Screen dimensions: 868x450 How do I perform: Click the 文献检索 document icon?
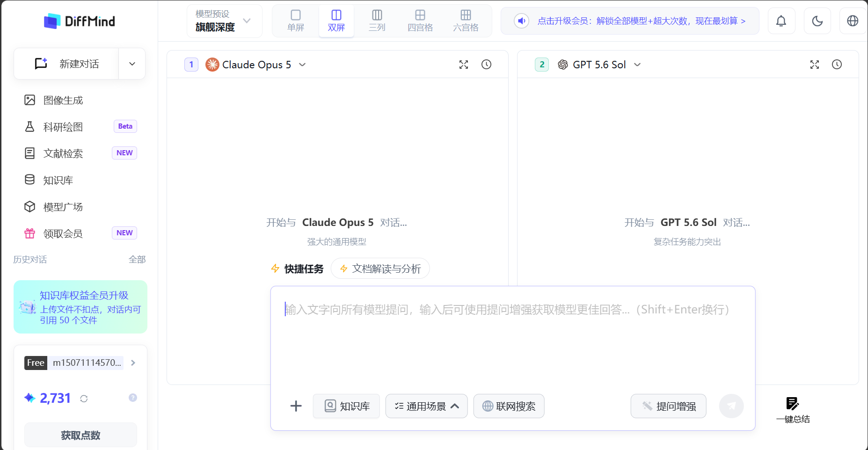(x=30, y=153)
